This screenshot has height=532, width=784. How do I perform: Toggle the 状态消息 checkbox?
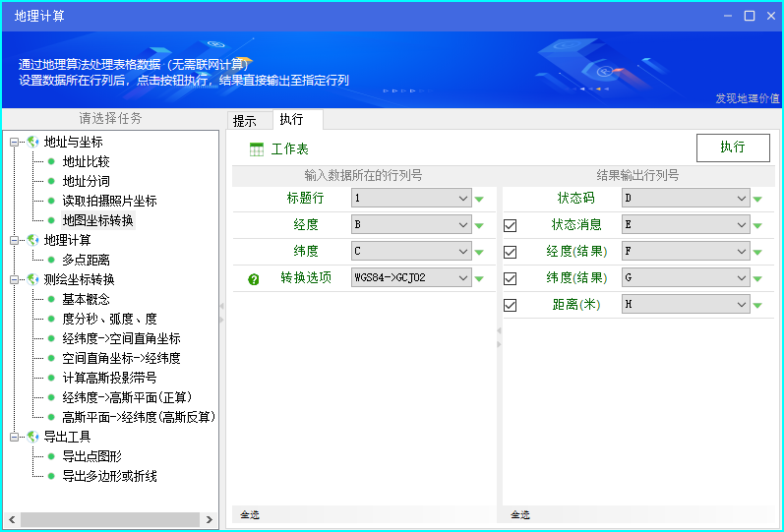pyautogui.click(x=510, y=225)
